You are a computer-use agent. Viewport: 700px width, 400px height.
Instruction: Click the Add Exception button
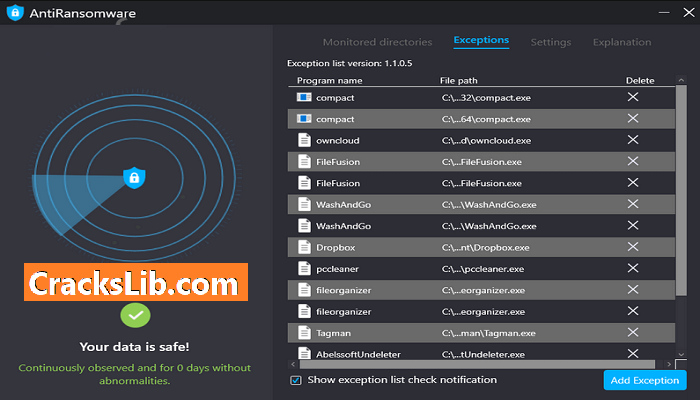pyautogui.click(x=645, y=380)
